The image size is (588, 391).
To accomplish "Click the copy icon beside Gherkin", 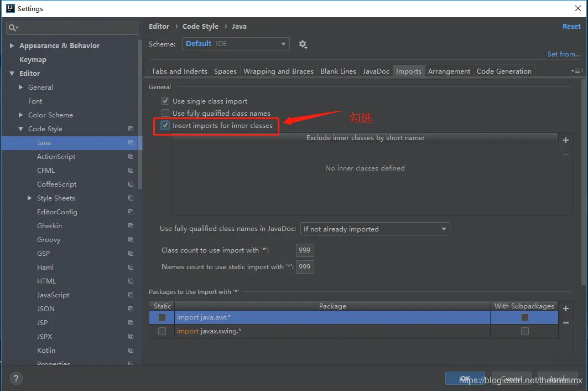I will [x=131, y=226].
